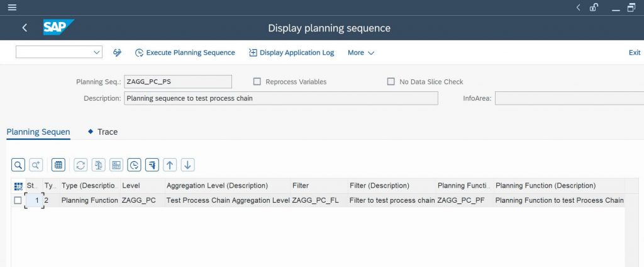Click the table select-all settings icon
The width and height of the screenshot is (644, 267).
(x=18, y=186)
